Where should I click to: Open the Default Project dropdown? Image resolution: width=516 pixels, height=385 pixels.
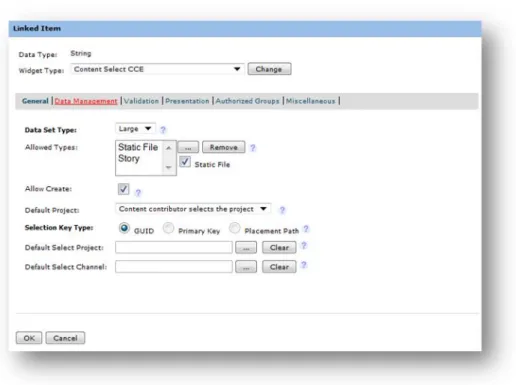coord(193,209)
